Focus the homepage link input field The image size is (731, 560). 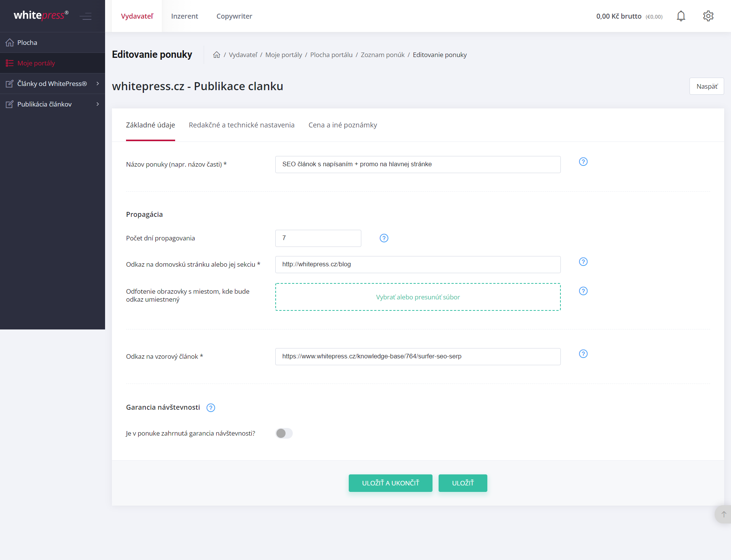[418, 264]
